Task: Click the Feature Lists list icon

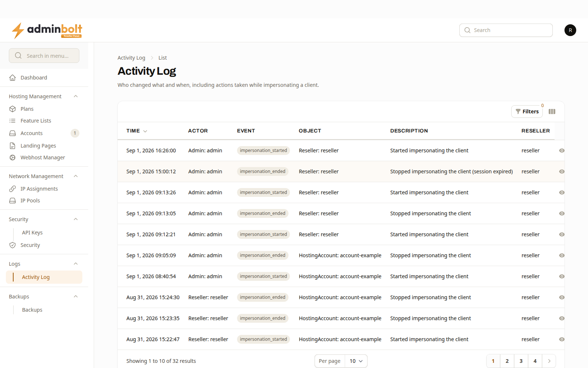Action: 12,121
